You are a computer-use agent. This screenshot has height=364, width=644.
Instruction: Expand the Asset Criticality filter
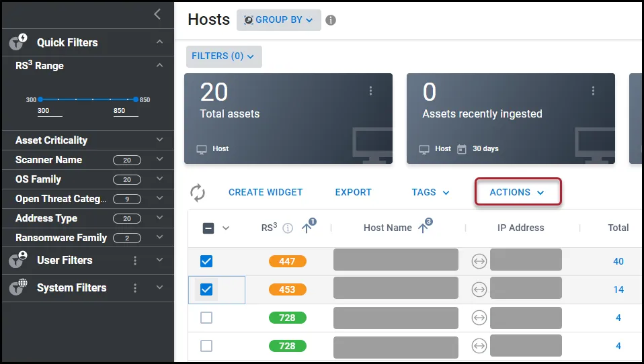click(x=160, y=140)
